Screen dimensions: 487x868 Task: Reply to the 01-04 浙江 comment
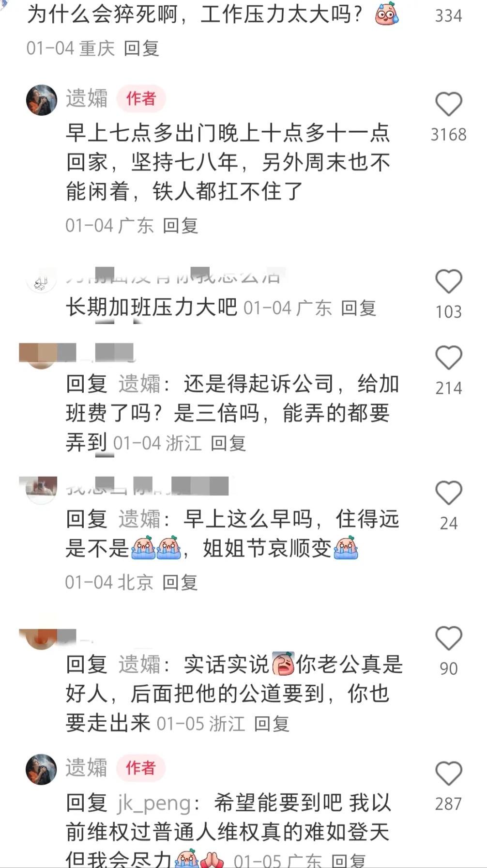click(x=228, y=443)
